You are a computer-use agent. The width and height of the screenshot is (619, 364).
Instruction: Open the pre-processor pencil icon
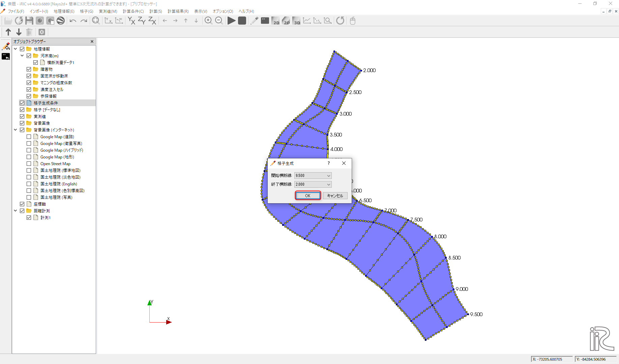pyautogui.click(x=255, y=21)
